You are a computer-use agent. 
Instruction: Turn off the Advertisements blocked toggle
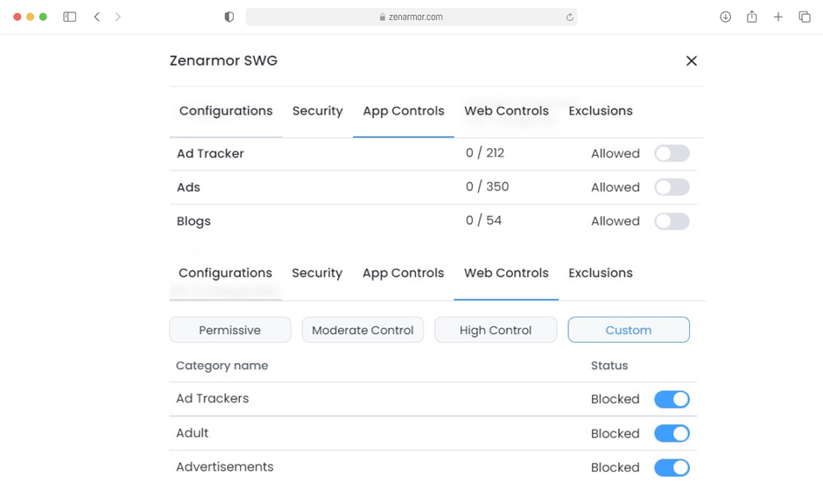click(672, 468)
